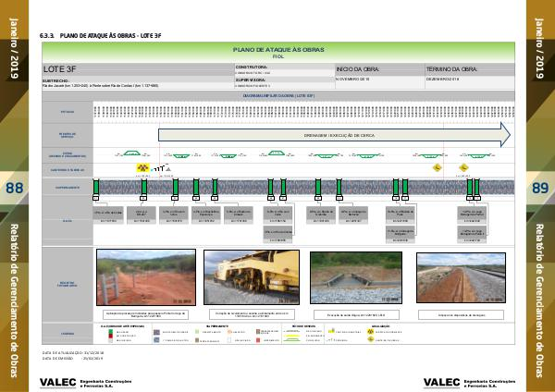
Task: Select the LOTE 3F header cell
Action: coord(137,68)
